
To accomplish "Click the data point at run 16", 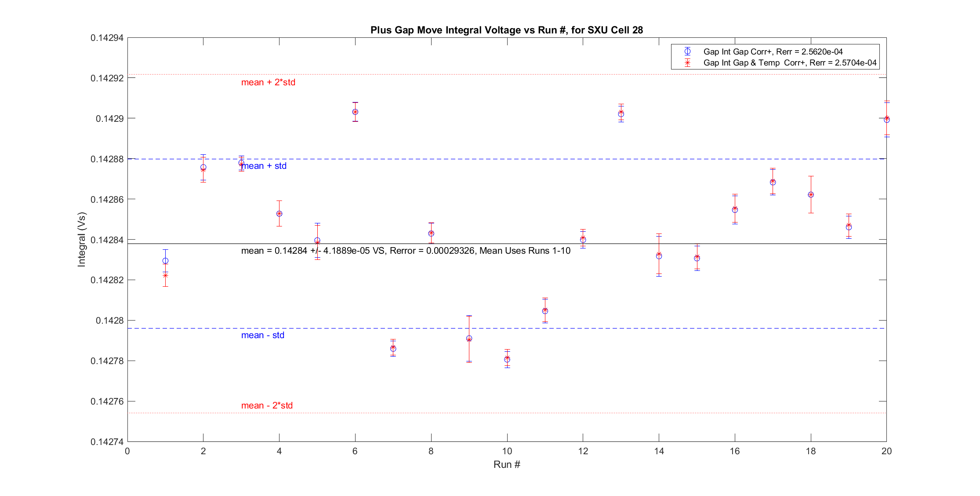I will 735,210.
